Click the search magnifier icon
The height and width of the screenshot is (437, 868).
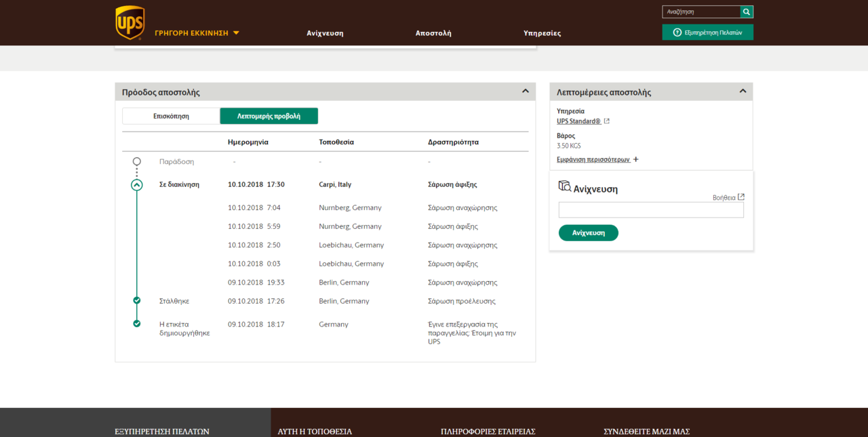pos(746,12)
